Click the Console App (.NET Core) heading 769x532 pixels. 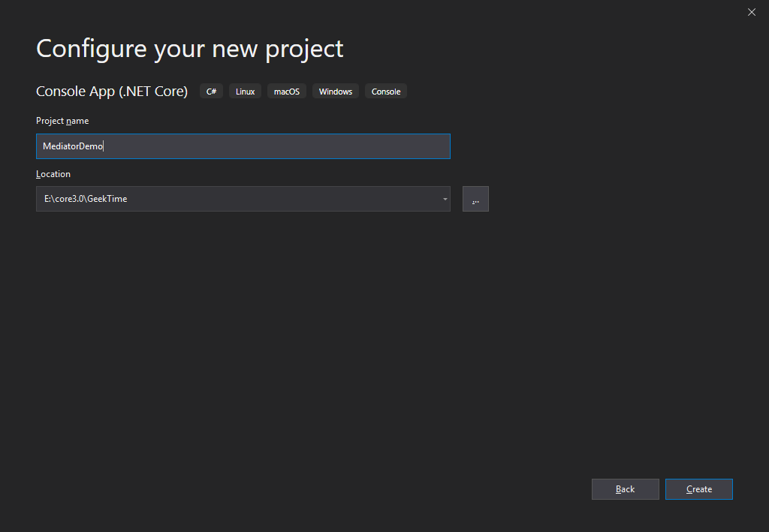[x=112, y=91]
